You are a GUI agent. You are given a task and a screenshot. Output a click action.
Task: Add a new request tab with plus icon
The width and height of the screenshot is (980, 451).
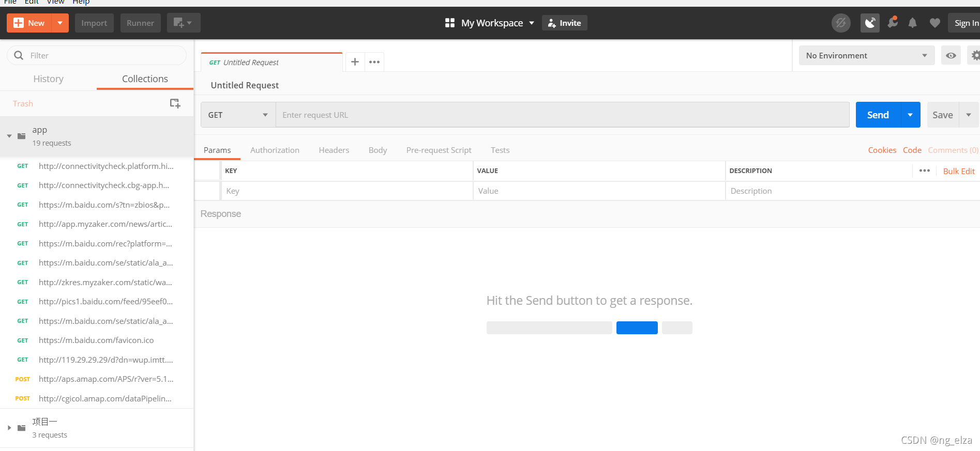point(355,62)
